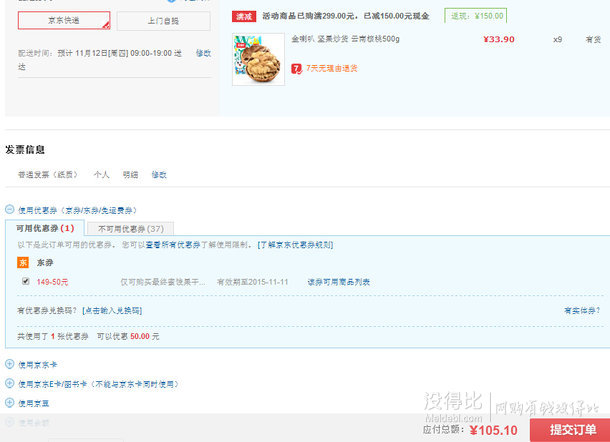Screen dimensions: 610x442
Task: Select 京东快递 delivery option
Action: point(64,20)
